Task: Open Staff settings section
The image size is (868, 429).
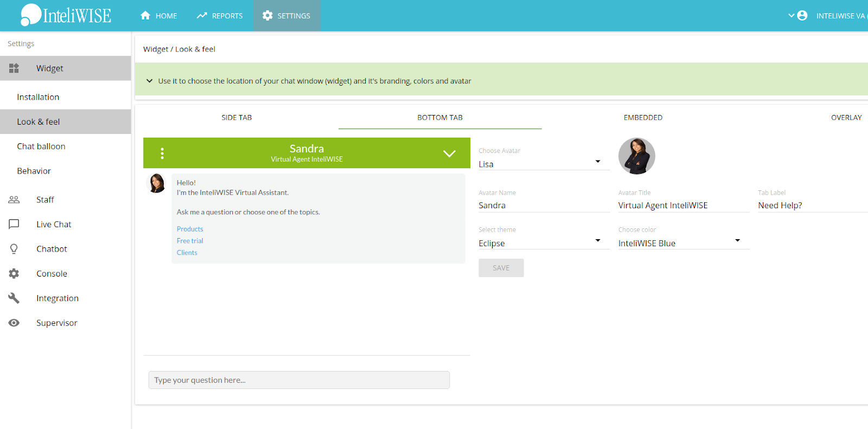Action: pyautogui.click(x=66, y=200)
